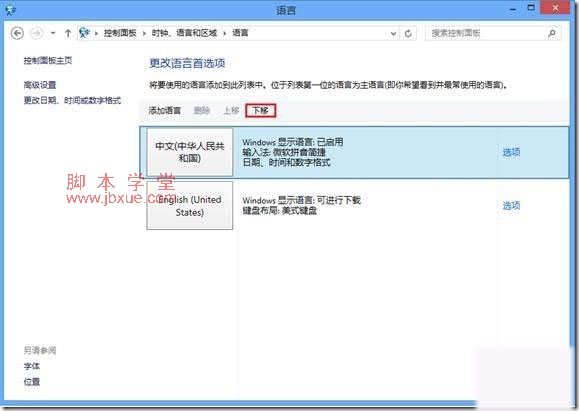Select English (United States) language tile

[x=190, y=206]
